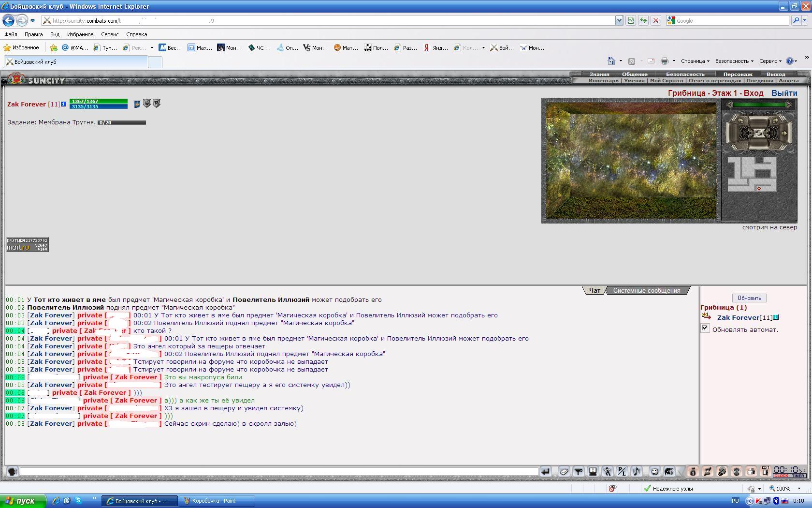The height and width of the screenshot is (508, 812).
Task: Click the crossed swords exchange icon
Action: pyautogui.click(x=708, y=471)
